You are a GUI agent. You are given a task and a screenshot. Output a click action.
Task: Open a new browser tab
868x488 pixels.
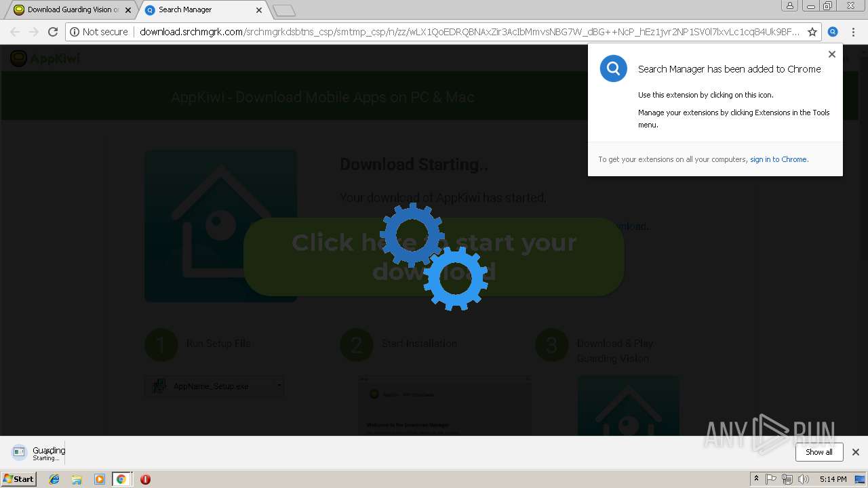click(x=283, y=10)
